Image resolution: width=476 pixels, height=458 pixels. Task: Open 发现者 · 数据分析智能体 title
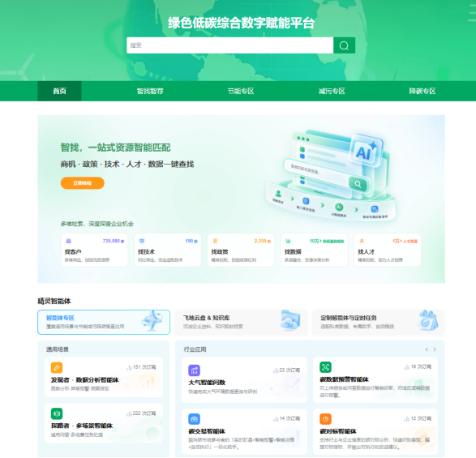(84, 380)
